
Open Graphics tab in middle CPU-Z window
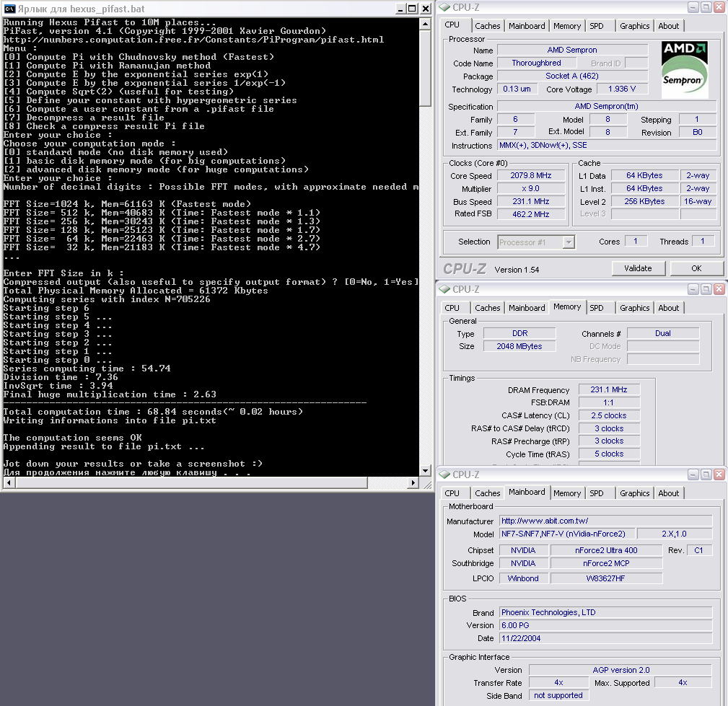point(635,308)
